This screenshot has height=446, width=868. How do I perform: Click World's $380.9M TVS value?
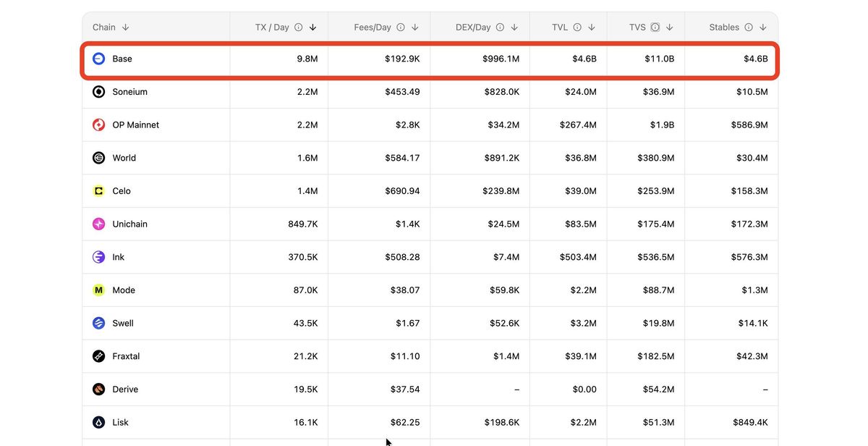point(656,158)
